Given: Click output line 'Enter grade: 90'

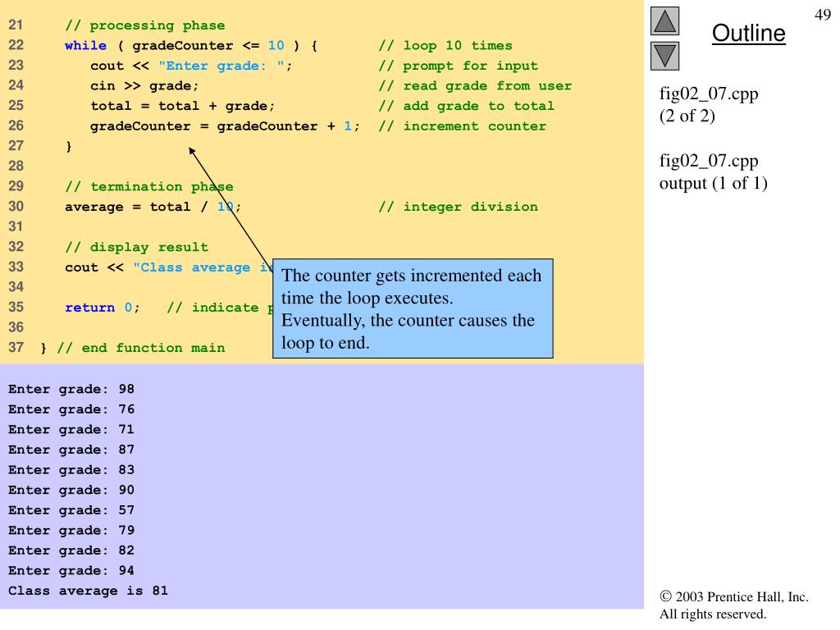Looking at the screenshot, I should point(71,491).
